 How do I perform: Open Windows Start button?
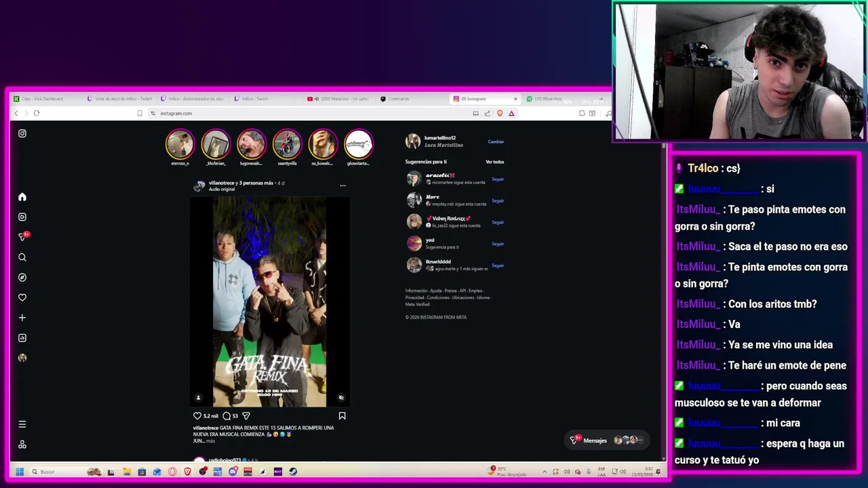coord(20,472)
